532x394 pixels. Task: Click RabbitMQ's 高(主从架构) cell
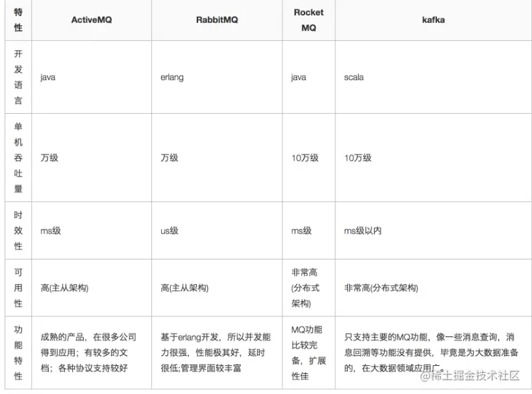217,288
